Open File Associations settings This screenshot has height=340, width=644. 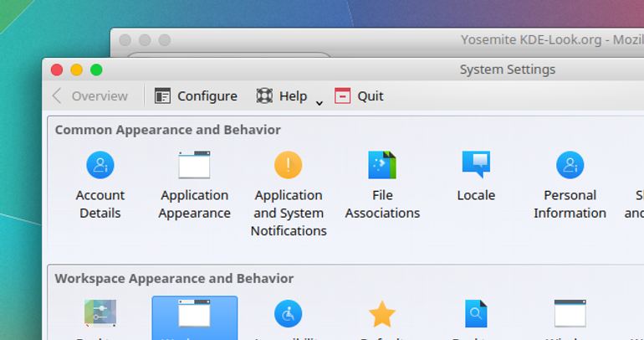[382, 185]
